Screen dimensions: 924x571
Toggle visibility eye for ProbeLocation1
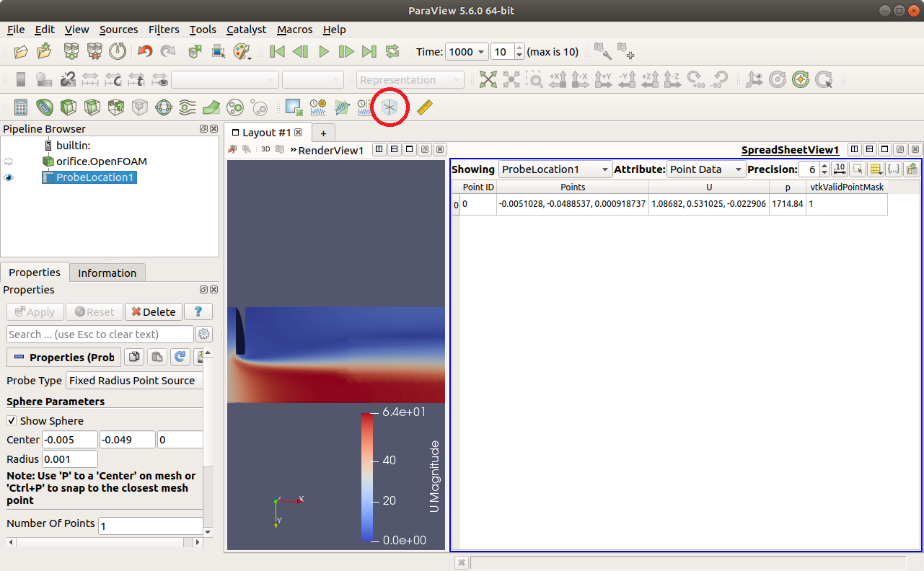(9, 177)
